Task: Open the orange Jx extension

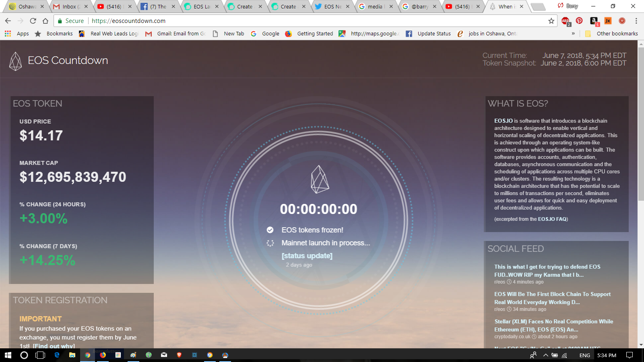Action: pos(608,21)
